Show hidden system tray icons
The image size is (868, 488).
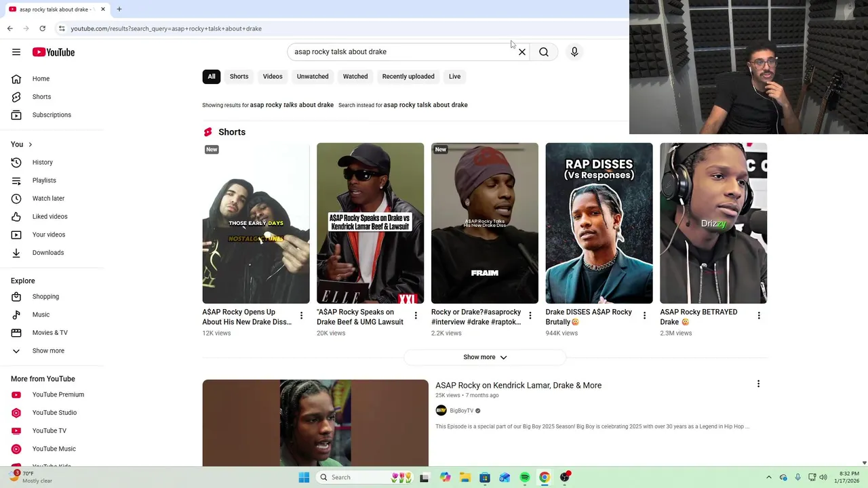tap(768, 477)
